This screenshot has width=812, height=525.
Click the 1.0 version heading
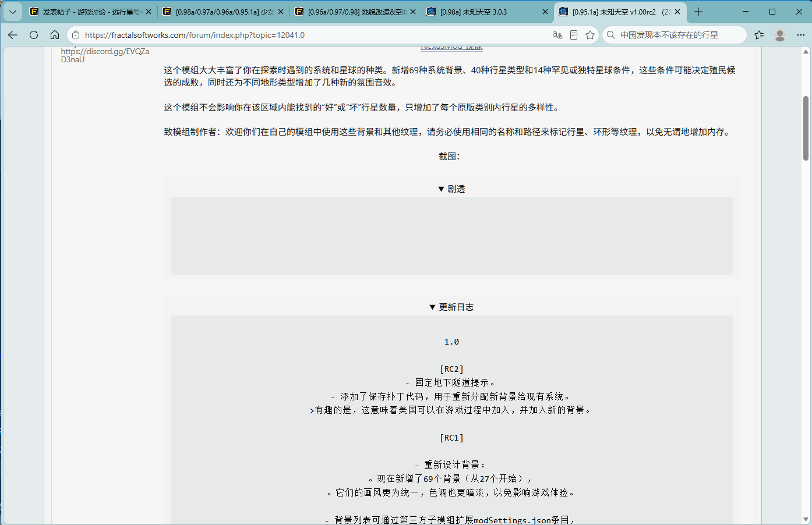coord(451,342)
